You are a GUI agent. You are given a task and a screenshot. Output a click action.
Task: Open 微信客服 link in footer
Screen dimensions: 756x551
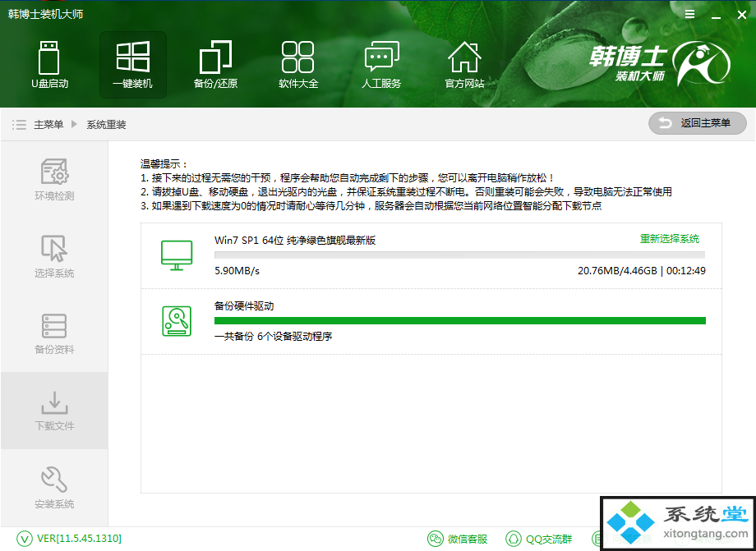468,539
